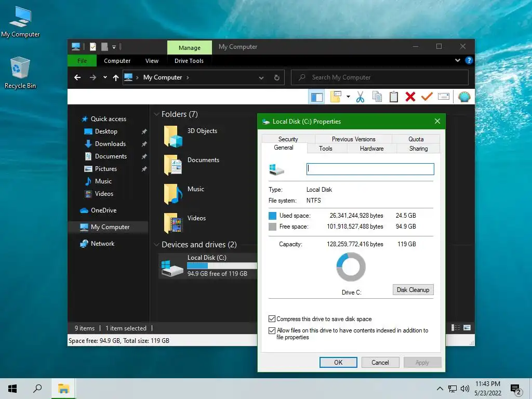Open the Documents folder in Folders group

tap(192, 165)
